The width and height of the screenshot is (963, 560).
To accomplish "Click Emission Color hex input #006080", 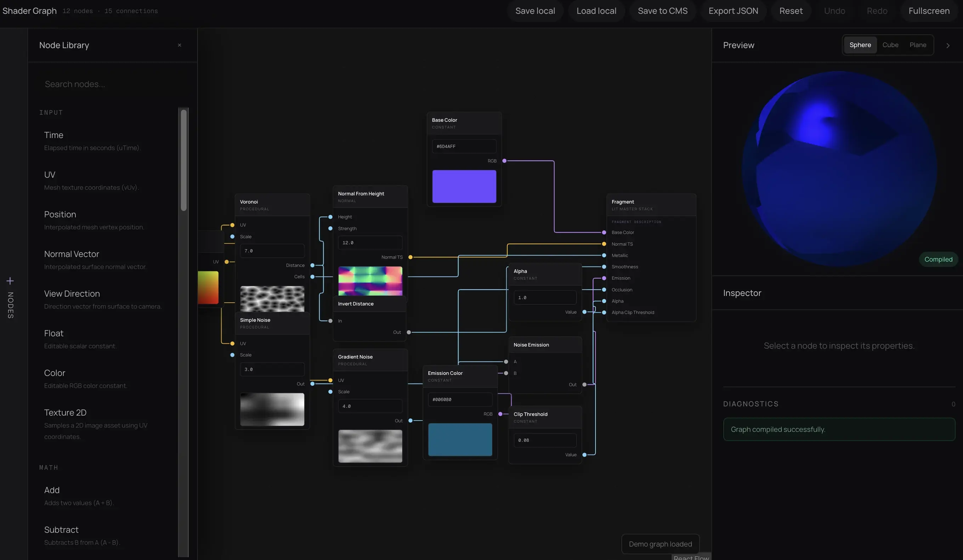I will coord(460,400).
